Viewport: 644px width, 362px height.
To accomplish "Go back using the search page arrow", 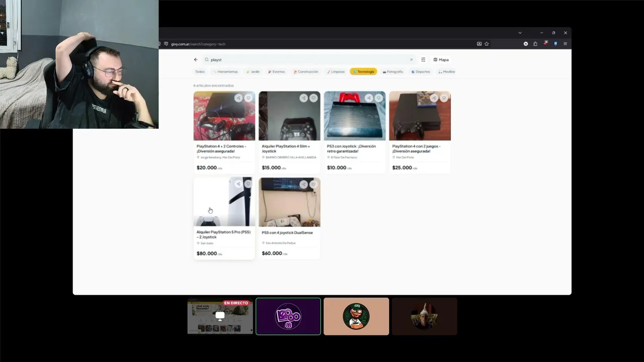I will click(x=196, y=59).
